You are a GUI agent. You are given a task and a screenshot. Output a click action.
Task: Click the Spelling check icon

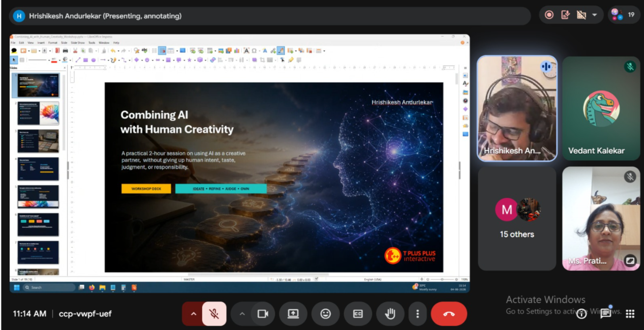[144, 51]
